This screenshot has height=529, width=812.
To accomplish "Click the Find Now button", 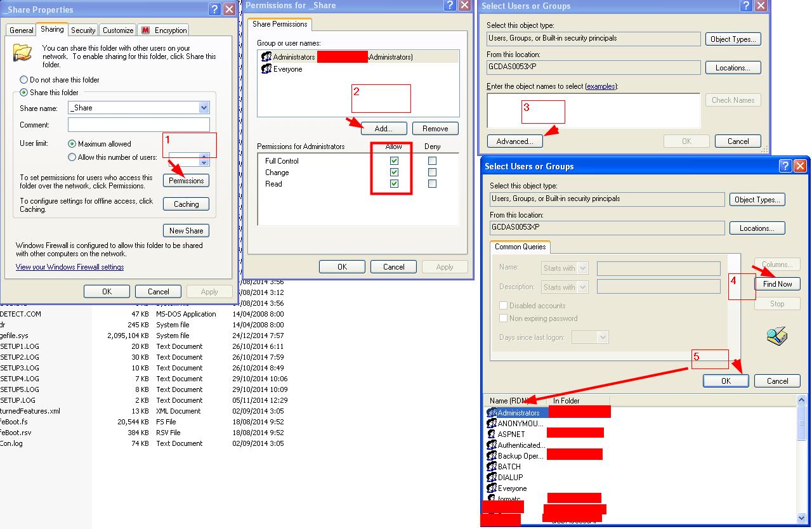I will [777, 284].
